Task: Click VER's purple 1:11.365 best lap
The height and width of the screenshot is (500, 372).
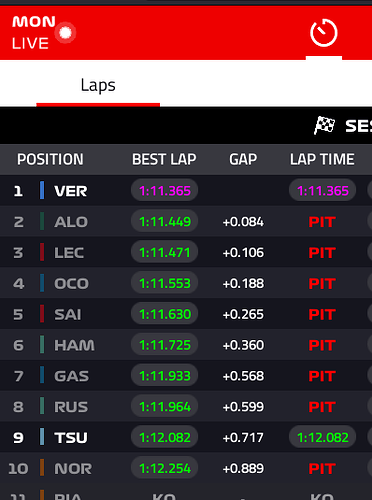Action: click(x=165, y=191)
